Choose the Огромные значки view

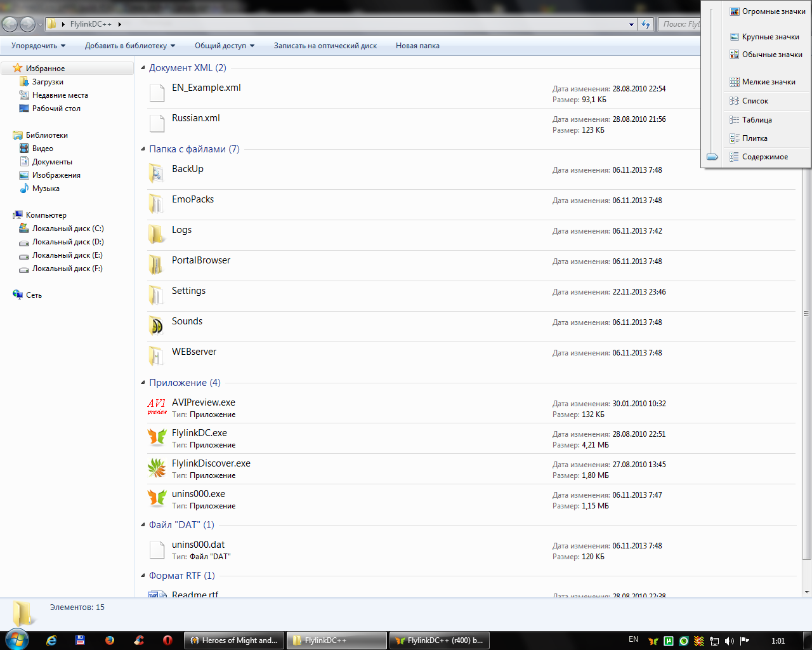[767, 11]
